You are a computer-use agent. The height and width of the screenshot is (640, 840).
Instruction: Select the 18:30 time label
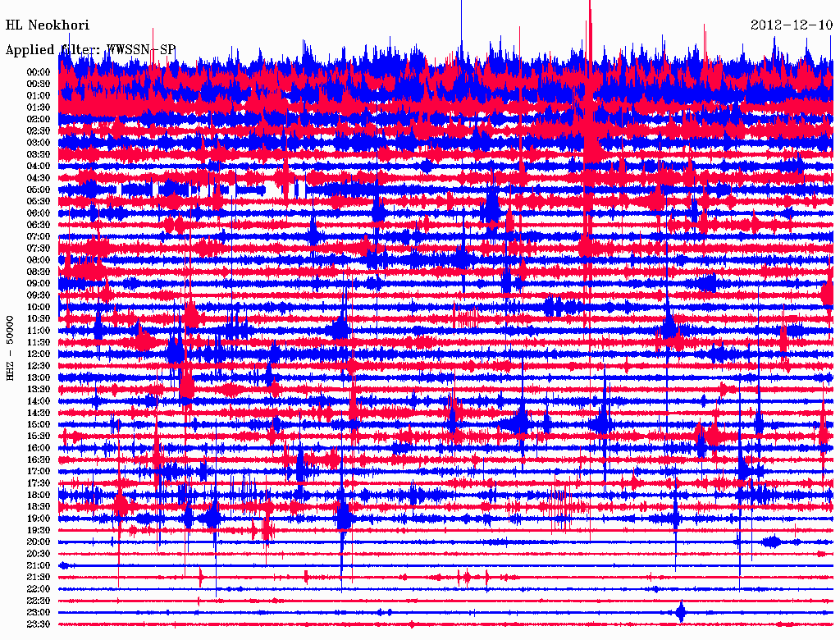point(38,506)
